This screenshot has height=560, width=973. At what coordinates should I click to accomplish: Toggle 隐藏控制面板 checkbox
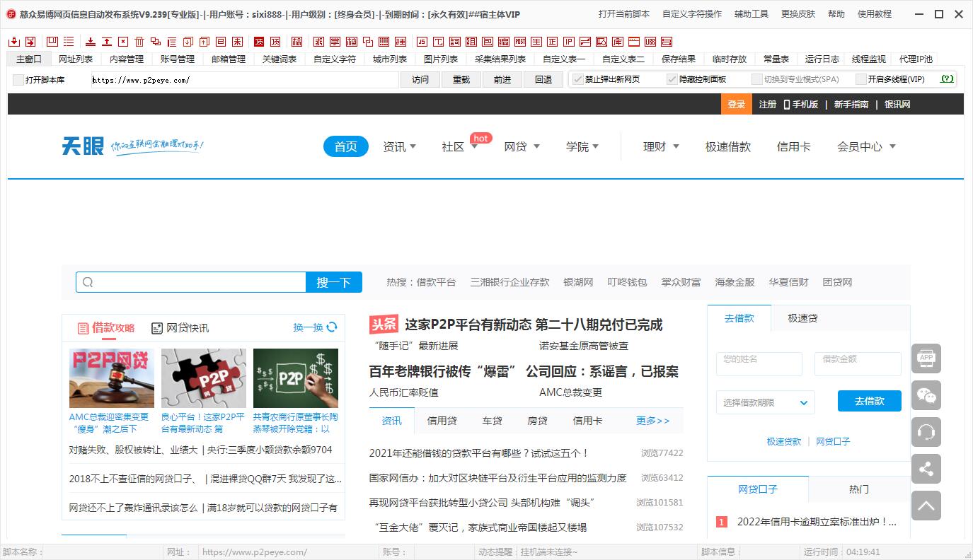click(672, 79)
